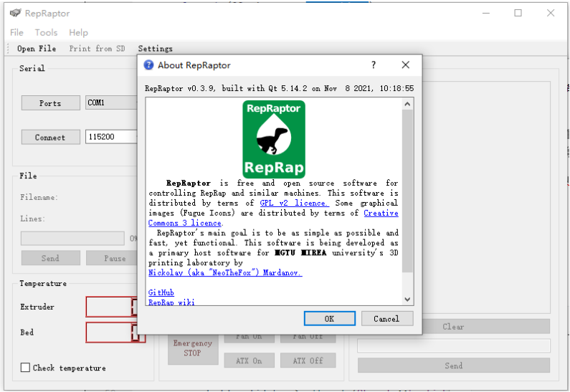Screen dimensions: 570x392
Task: Click the file progress bar
Action: point(72,239)
